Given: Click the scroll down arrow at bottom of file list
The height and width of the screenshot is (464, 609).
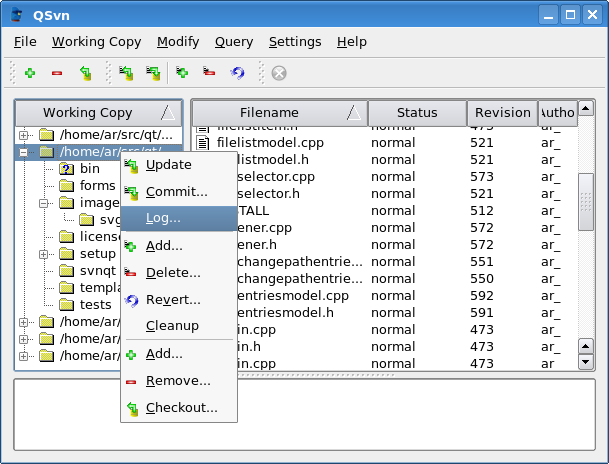Looking at the screenshot, I should 586,362.
